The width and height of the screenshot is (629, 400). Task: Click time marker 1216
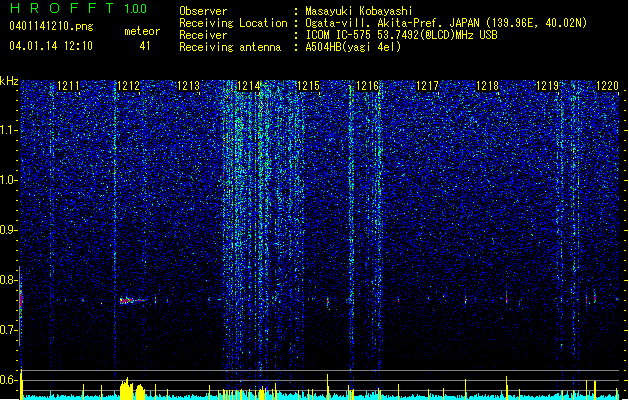click(x=368, y=85)
